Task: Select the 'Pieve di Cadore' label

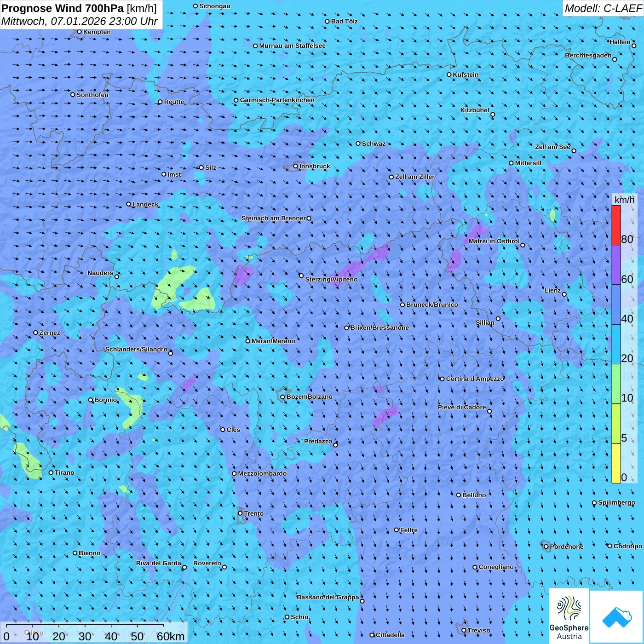Action: [x=462, y=407]
